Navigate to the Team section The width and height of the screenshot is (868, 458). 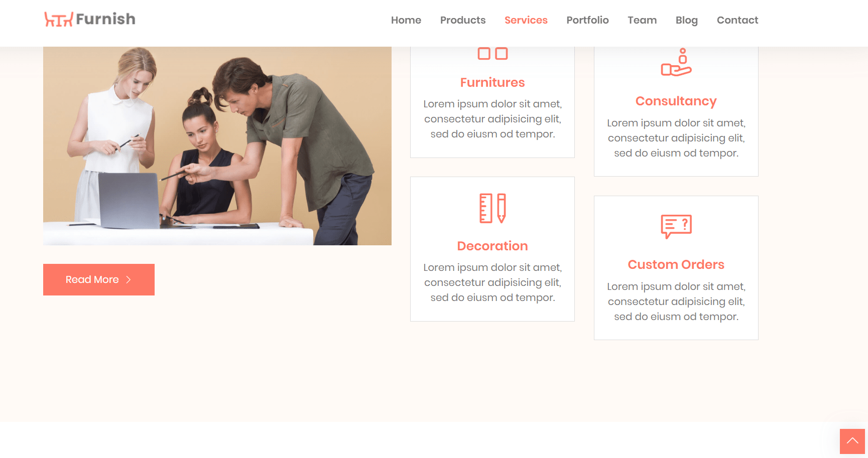642,20
